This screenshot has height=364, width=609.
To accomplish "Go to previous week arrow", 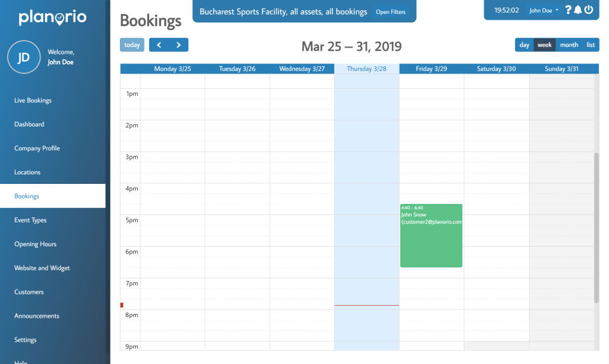I will coord(159,45).
